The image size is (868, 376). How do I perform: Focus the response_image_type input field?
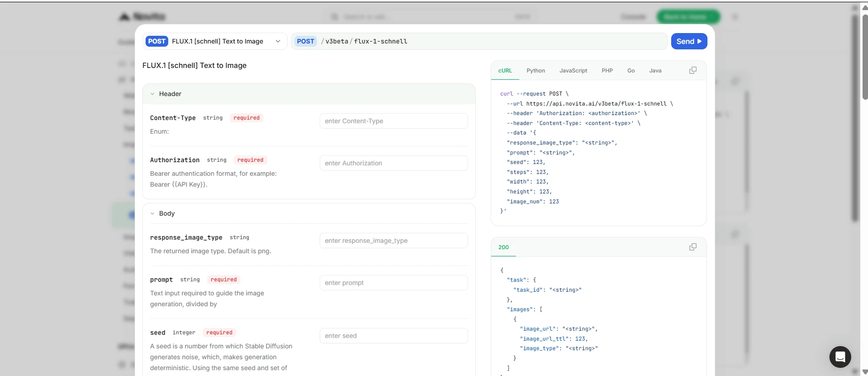394,241
